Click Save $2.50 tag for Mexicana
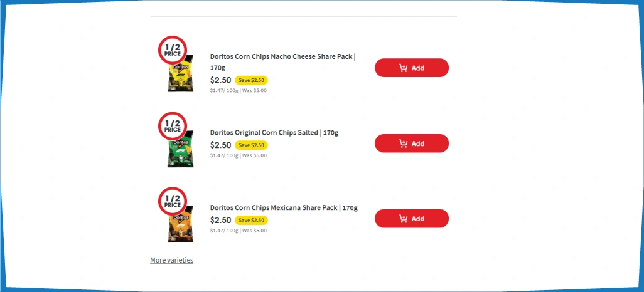Viewport: 644px width, 292px height. point(251,221)
